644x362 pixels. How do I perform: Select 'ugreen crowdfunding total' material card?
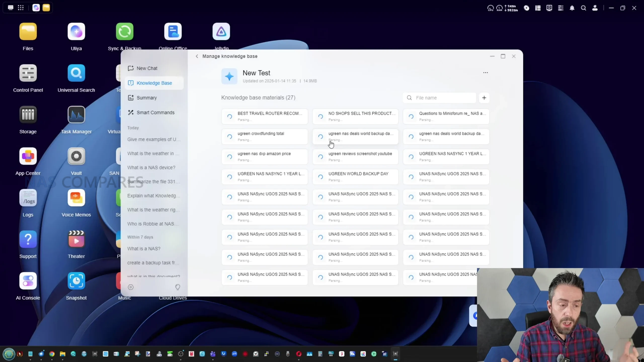click(x=264, y=137)
